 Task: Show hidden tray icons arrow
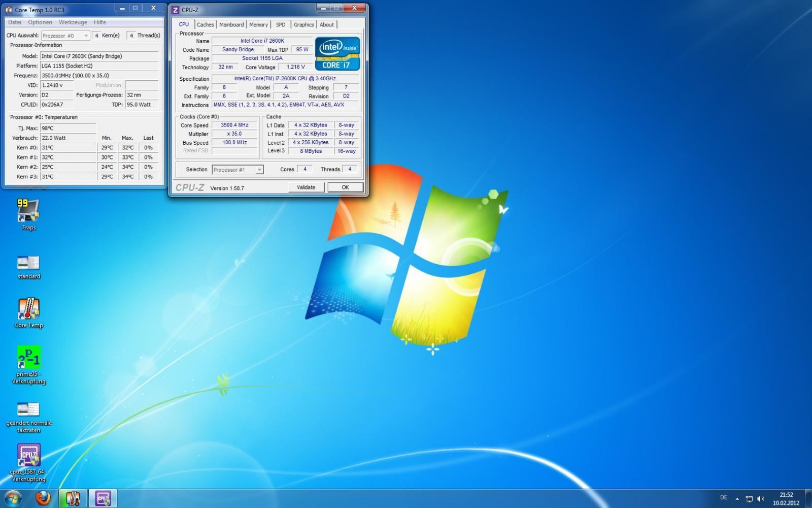pos(737,499)
